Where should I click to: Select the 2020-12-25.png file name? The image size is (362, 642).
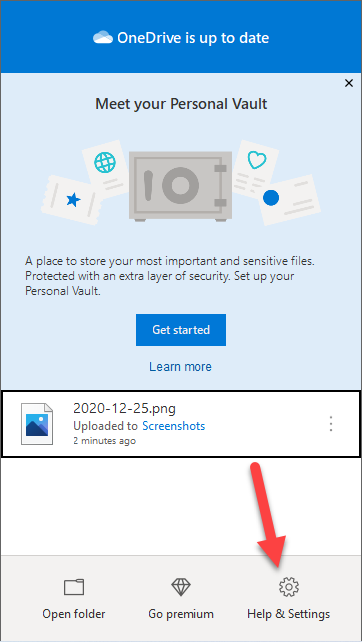pyautogui.click(x=124, y=408)
